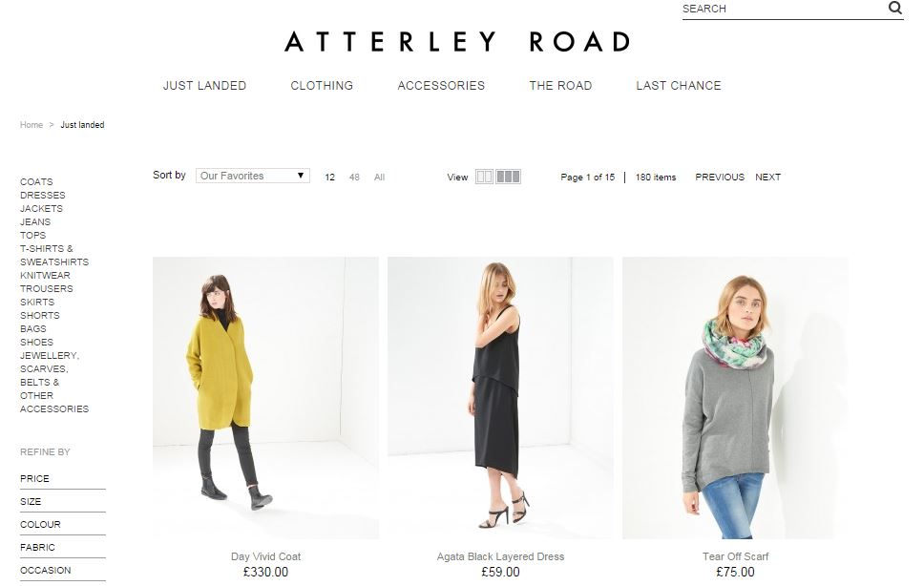Screen dimensions: 924x586
Task: Switch to three-column grid view icon
Action: pyautogui.click(x=508, y=177)
